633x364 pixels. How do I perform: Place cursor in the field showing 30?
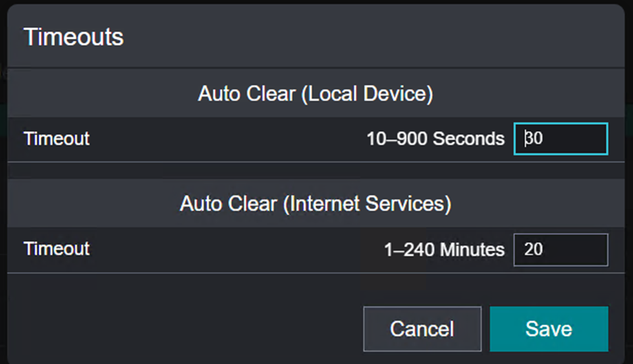(561, 139)
